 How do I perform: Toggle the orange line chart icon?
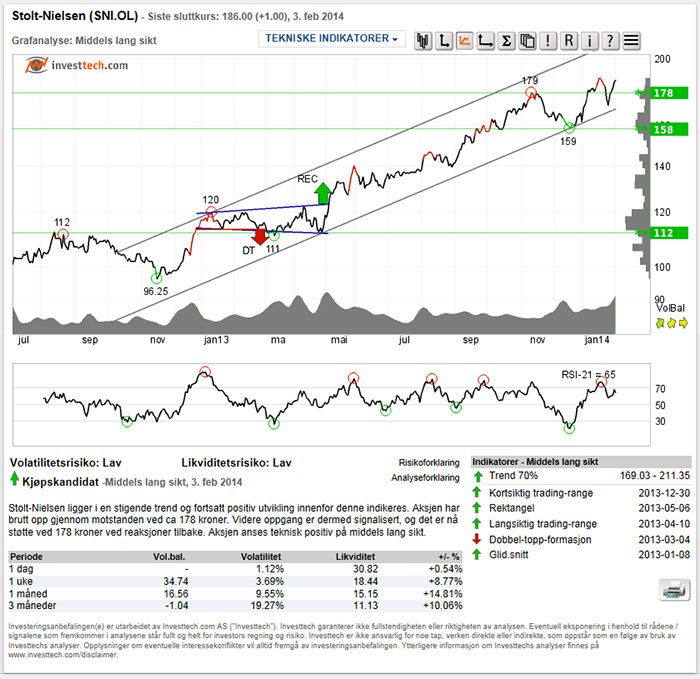(465, 40)
